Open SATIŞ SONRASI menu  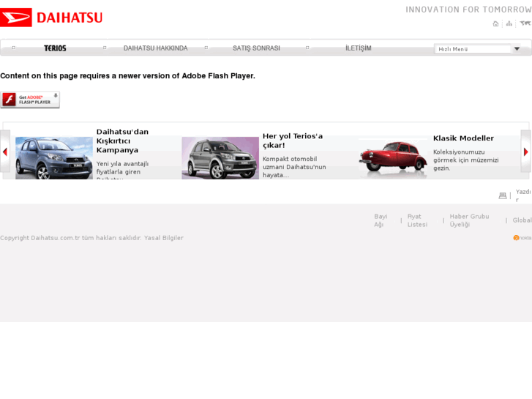256,48
